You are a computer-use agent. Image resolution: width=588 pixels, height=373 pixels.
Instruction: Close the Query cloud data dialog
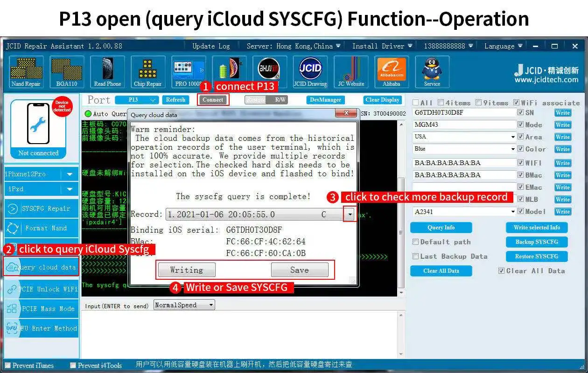(x=347, y=113)
